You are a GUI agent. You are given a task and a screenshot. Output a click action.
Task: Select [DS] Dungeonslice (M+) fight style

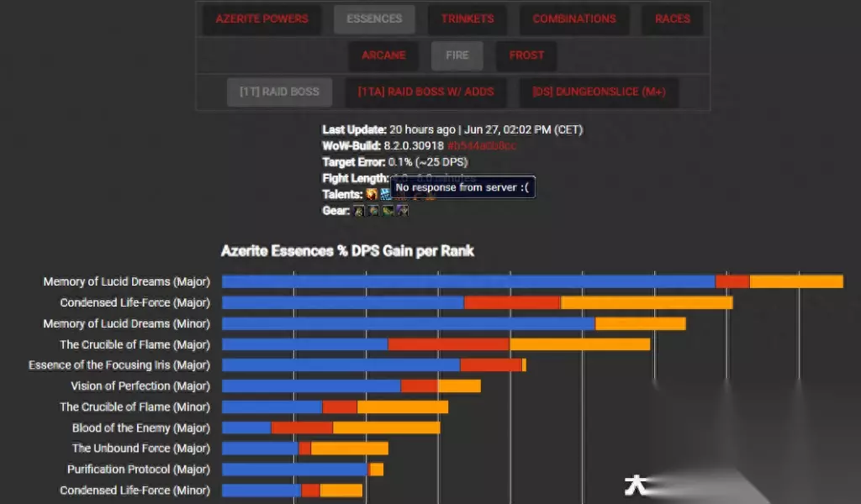(x=599, y=92)
